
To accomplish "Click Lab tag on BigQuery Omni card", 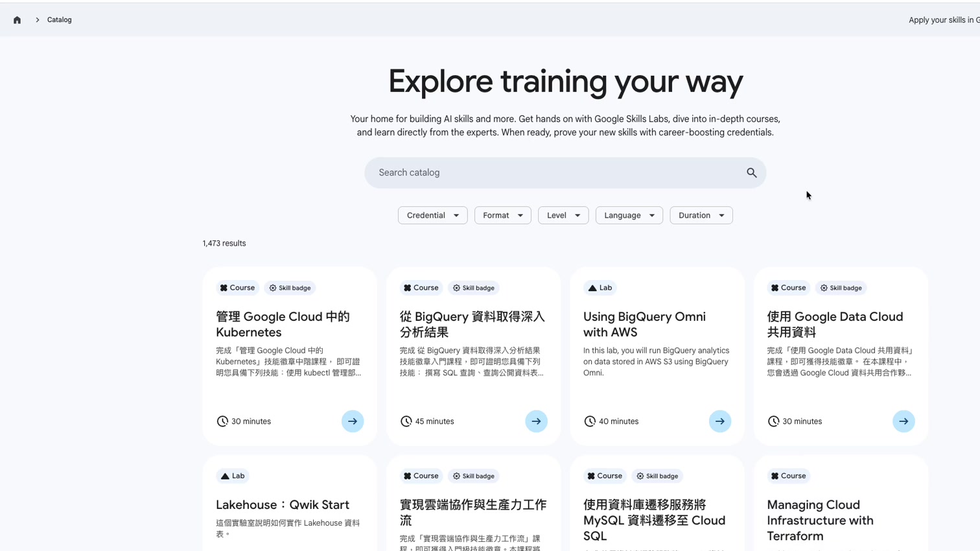I will [x=600, y=288].
